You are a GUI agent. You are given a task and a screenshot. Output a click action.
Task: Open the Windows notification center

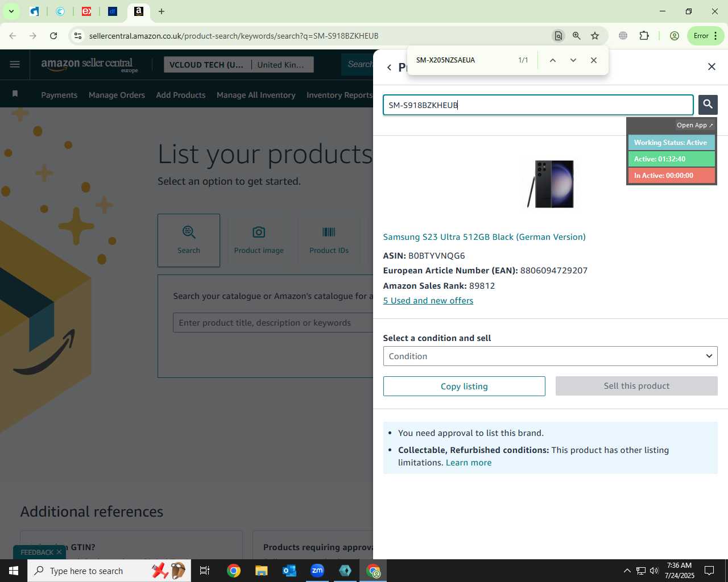709,571
